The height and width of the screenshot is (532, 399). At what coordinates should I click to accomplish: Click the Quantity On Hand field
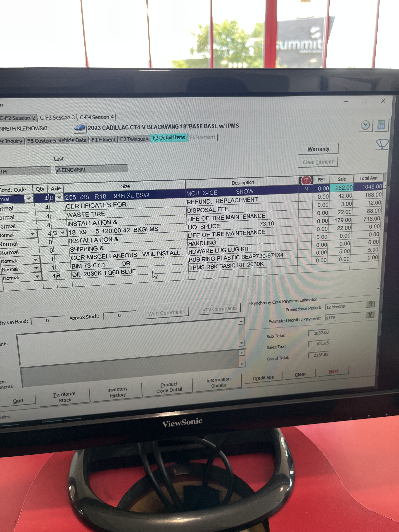(47, 320)
